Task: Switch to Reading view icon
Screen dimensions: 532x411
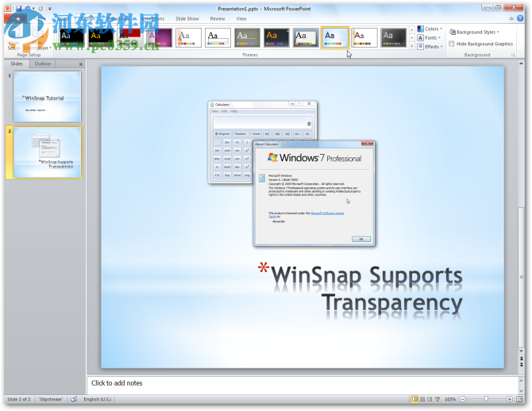Action: click(x=430, y=399)
